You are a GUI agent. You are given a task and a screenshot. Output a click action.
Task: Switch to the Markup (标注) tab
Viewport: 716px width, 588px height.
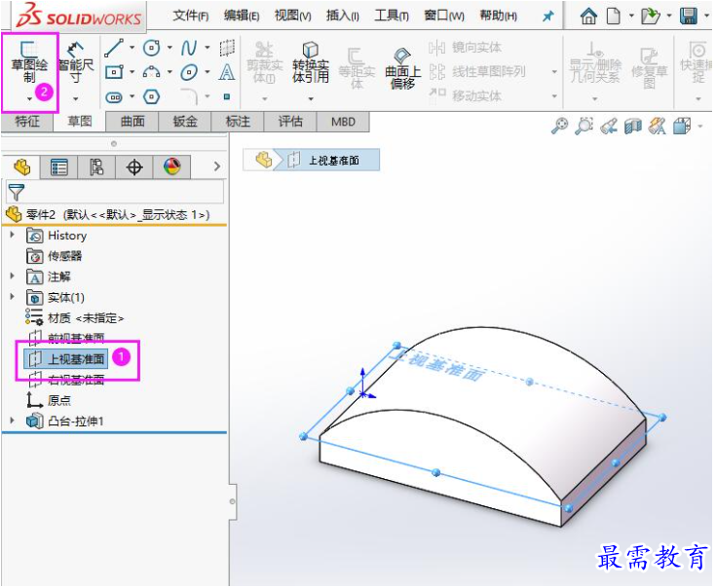coord(238,122)
